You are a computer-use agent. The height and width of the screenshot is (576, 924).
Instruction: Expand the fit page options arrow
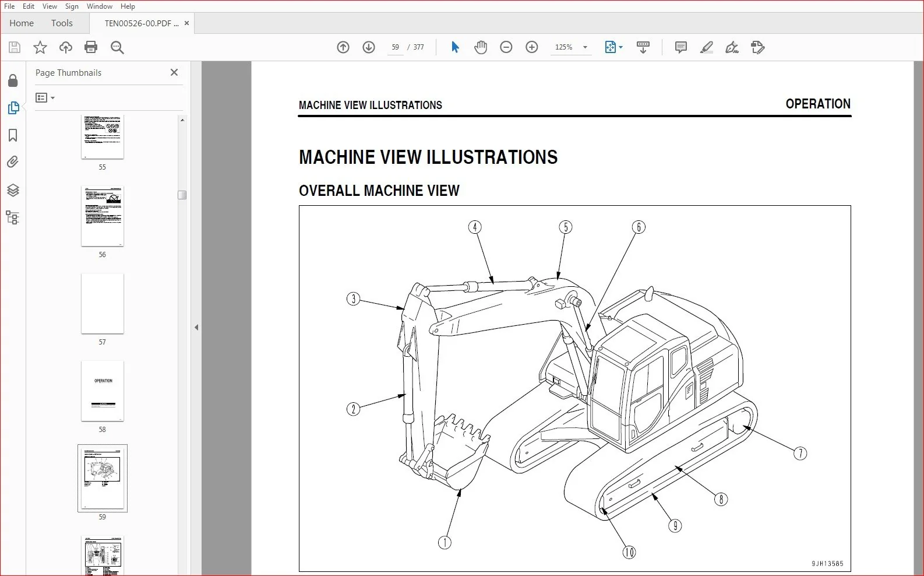pyautogui.click(x=621, y=47)
